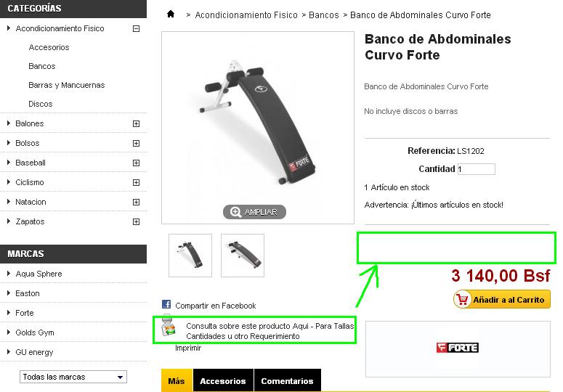The image size is (563, 392).
Task: Expand the Balones category
Action: coord(136,123)
